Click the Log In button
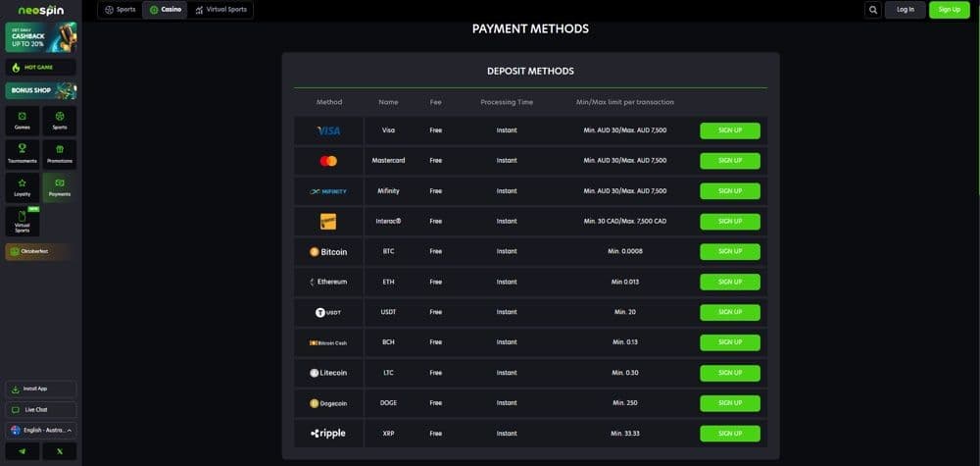 (905, 10)
